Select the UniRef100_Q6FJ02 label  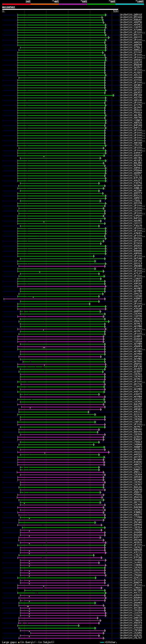131,301
